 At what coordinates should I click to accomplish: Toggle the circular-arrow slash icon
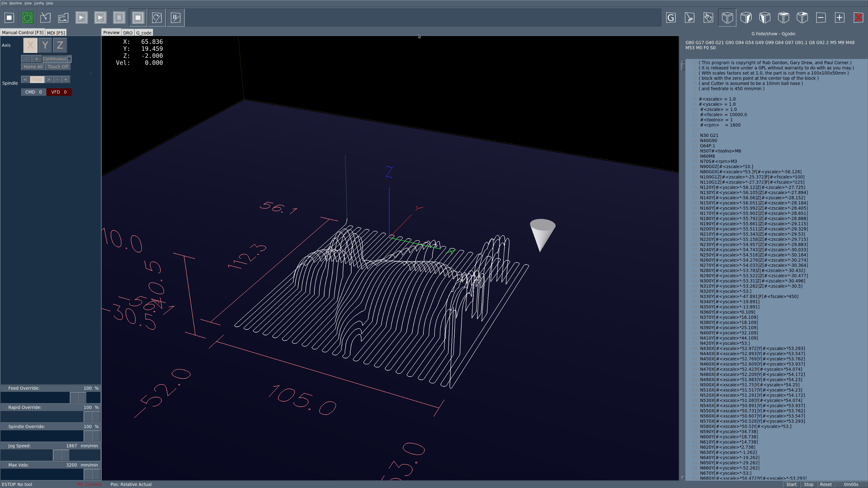[x=157, y=18]
